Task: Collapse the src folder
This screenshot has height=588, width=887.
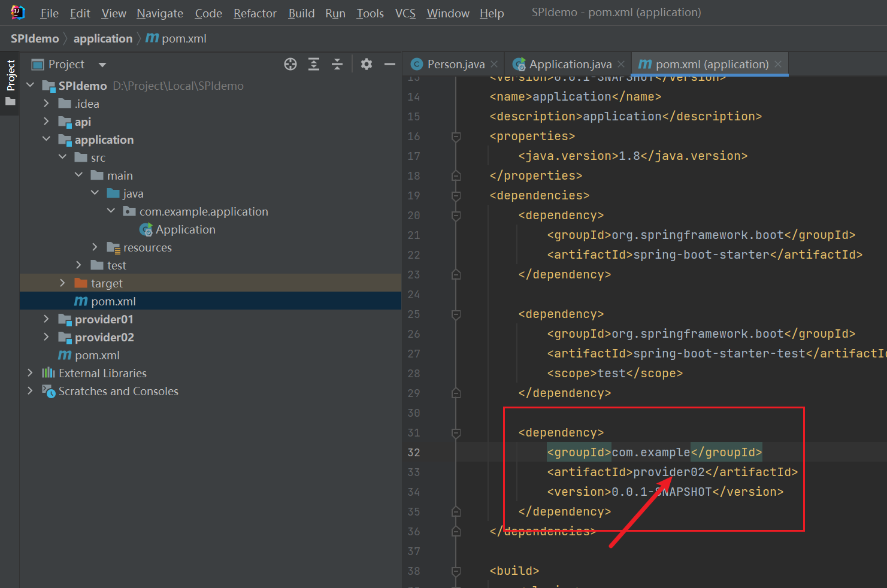Action: [63, 157]
